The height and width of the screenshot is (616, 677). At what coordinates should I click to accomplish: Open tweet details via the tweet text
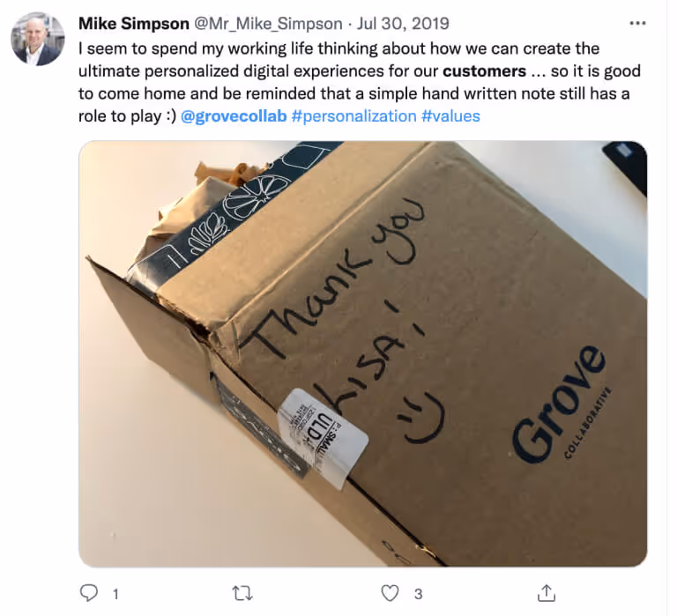(360, 83)
